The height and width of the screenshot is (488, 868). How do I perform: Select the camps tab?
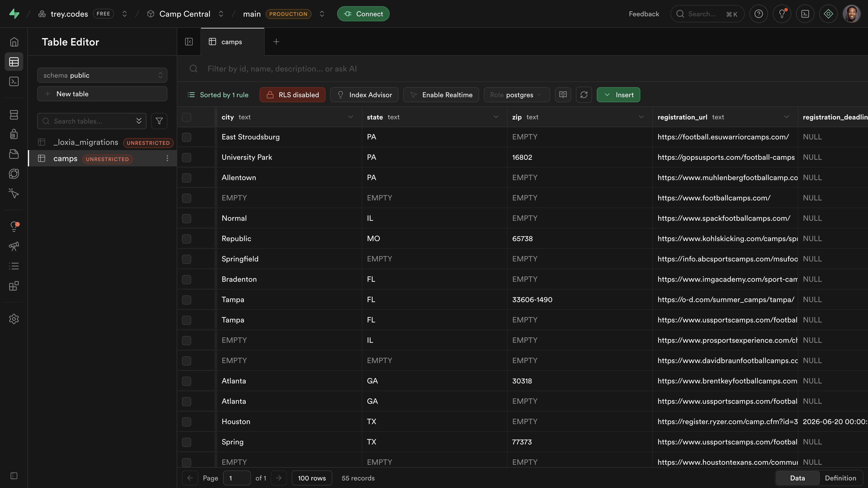232,42
